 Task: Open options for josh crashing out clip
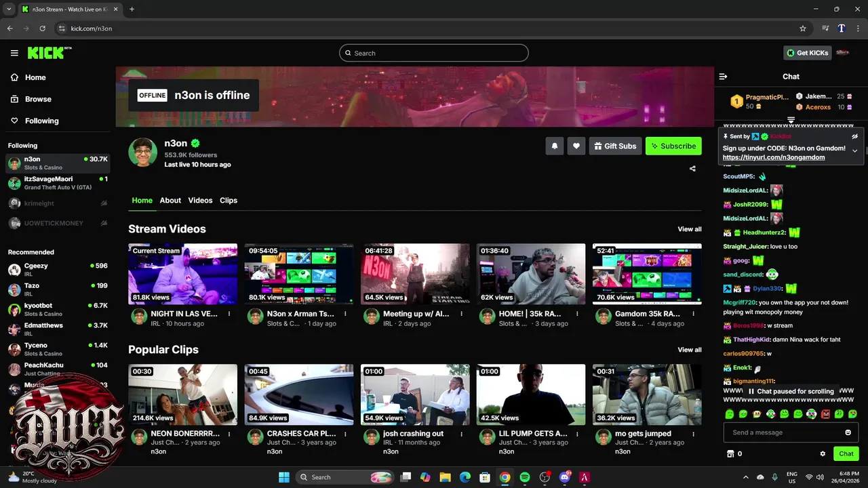tap(461, 434)
